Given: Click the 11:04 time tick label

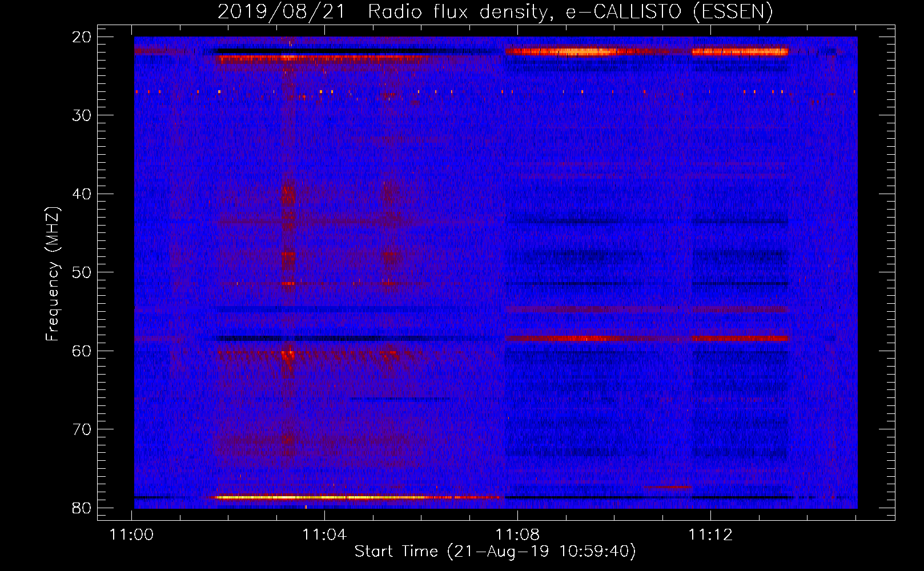Looking at the screenshot, I should [324, 535].
